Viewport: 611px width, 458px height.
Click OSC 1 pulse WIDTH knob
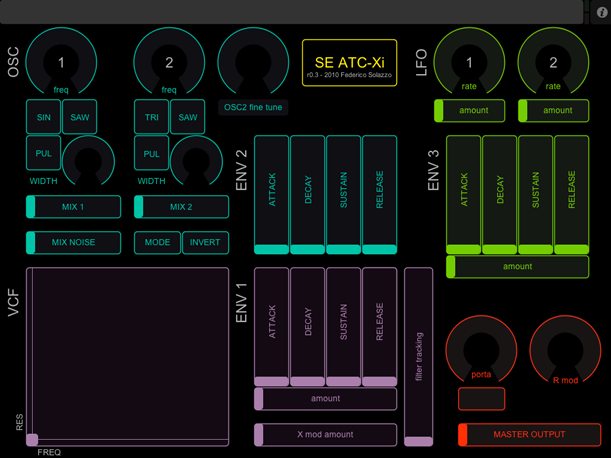88,161
